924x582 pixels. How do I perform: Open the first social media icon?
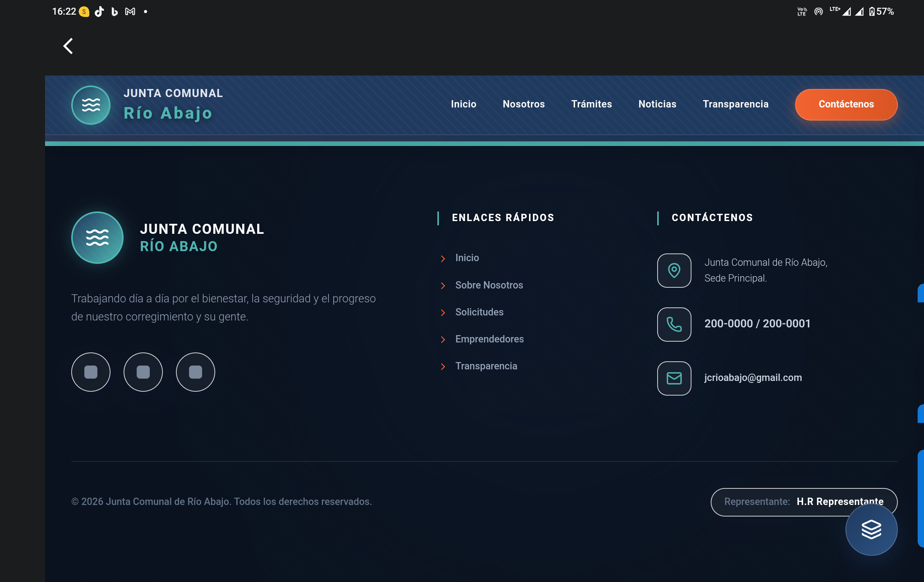(91, 372)
